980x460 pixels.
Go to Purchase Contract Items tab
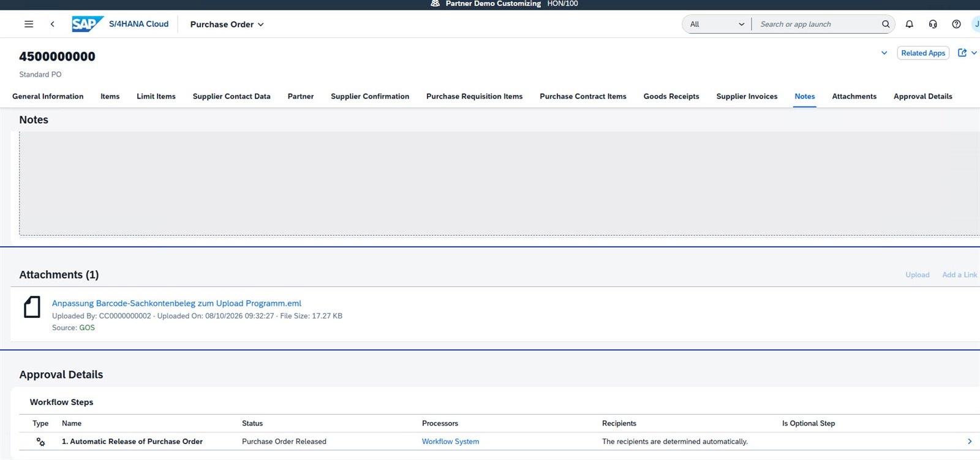pos(583,97)
